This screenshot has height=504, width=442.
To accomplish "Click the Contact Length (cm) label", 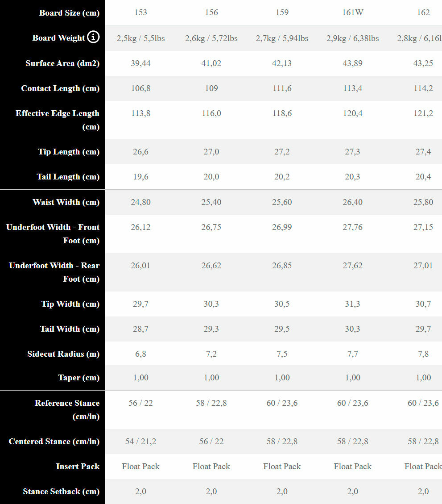I will (x=60, y=88).
